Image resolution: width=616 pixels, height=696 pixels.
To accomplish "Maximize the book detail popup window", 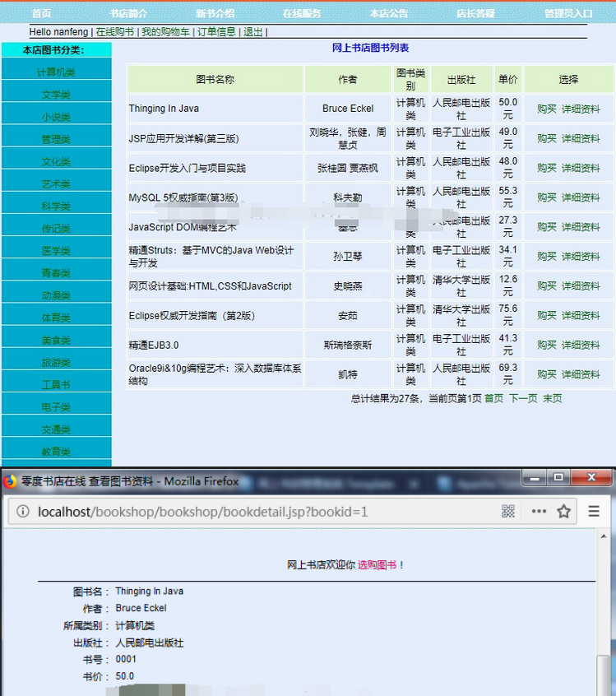I will [559, 477].
